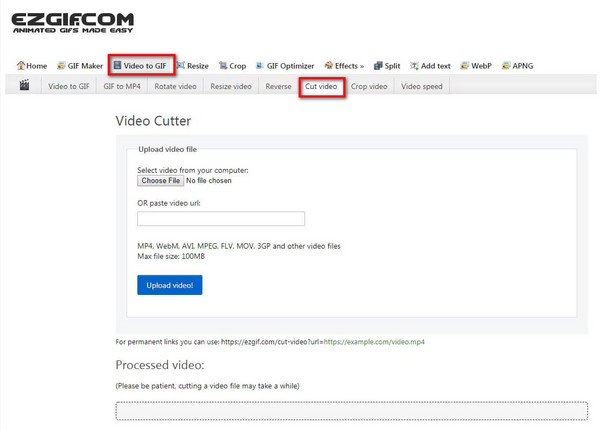Click the 'OR paste video url:' label
Viewport: 600px width, 430px height.
[169, 203]
